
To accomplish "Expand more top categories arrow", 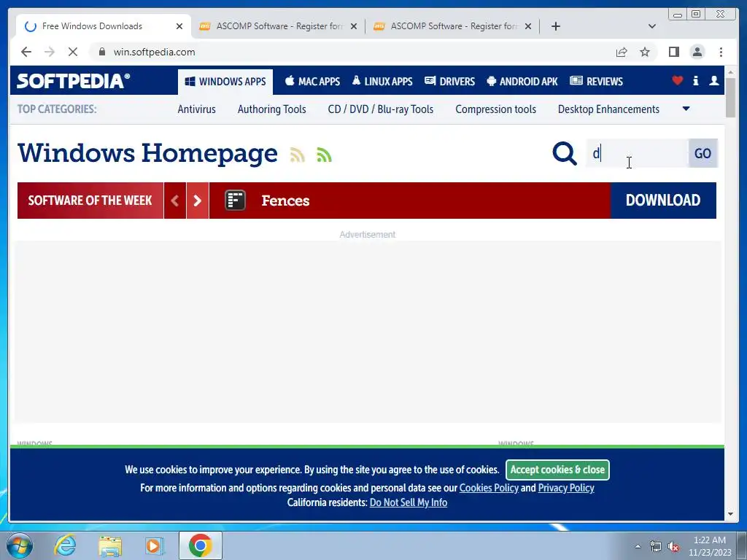I will (686, 109).
